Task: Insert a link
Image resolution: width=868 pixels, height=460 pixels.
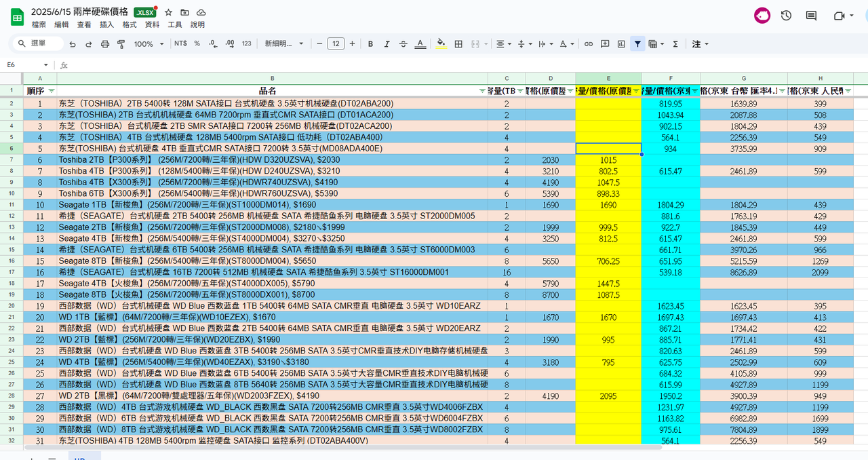Action: coord(589,43)
